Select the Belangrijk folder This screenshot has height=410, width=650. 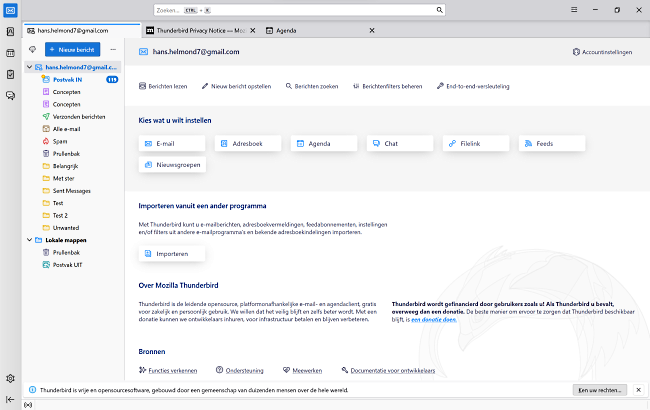[x=73, y=166]
